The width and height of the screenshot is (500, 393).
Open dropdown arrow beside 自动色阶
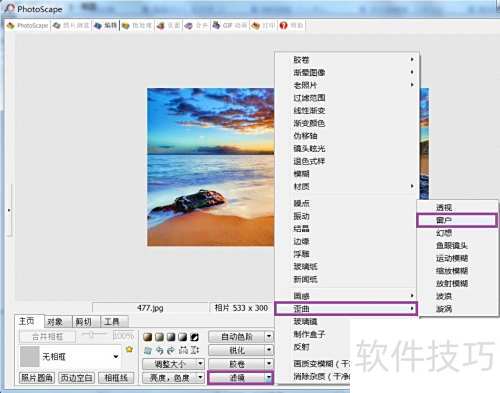269,337
